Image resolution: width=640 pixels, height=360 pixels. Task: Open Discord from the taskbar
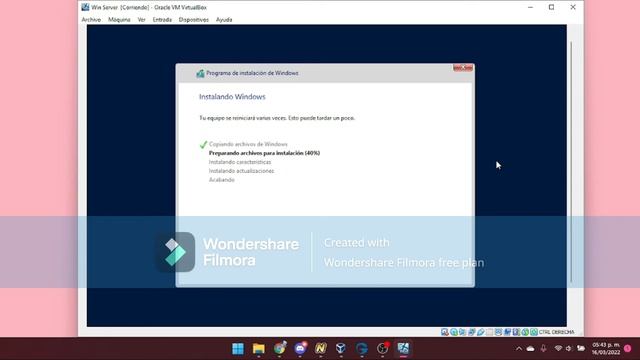(300, 349)
